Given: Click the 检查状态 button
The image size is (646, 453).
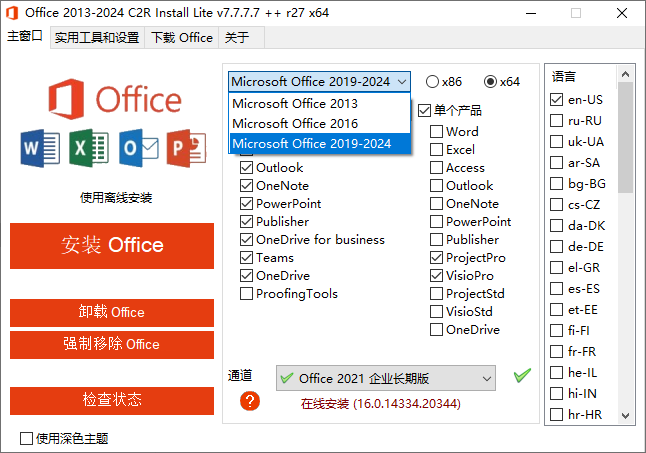Looking at the screenshot, I should (x=112, y=400).
